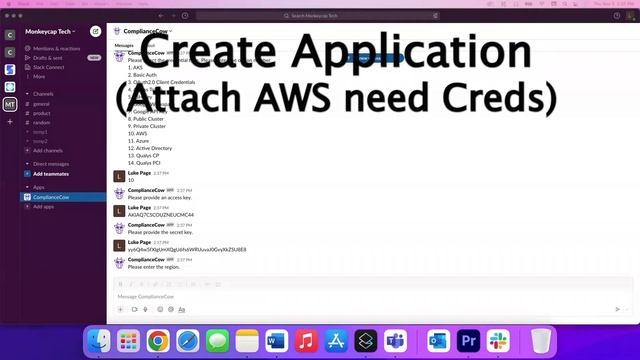Open Messages app in the Dock
The height and width of the screenshot is (360, 640).
click(x=218, y=341)
